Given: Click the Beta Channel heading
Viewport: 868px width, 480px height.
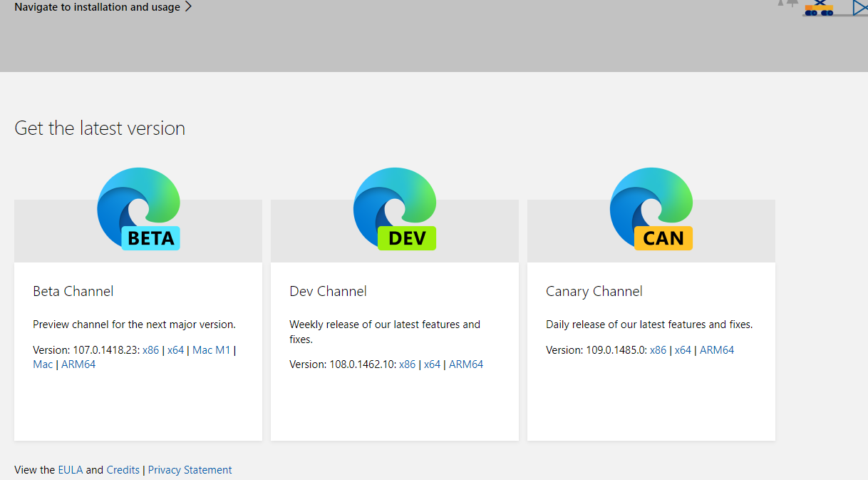Looking at the screenshot, I should click(x=73, y=291).
